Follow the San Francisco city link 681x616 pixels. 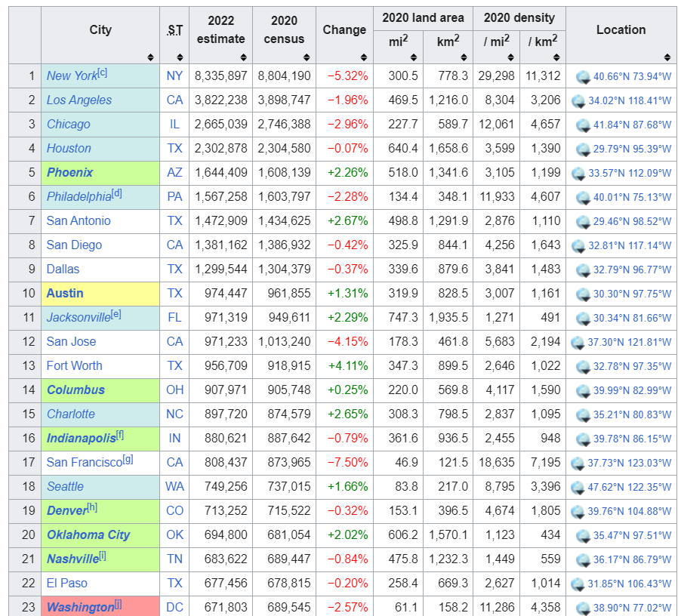85,462
